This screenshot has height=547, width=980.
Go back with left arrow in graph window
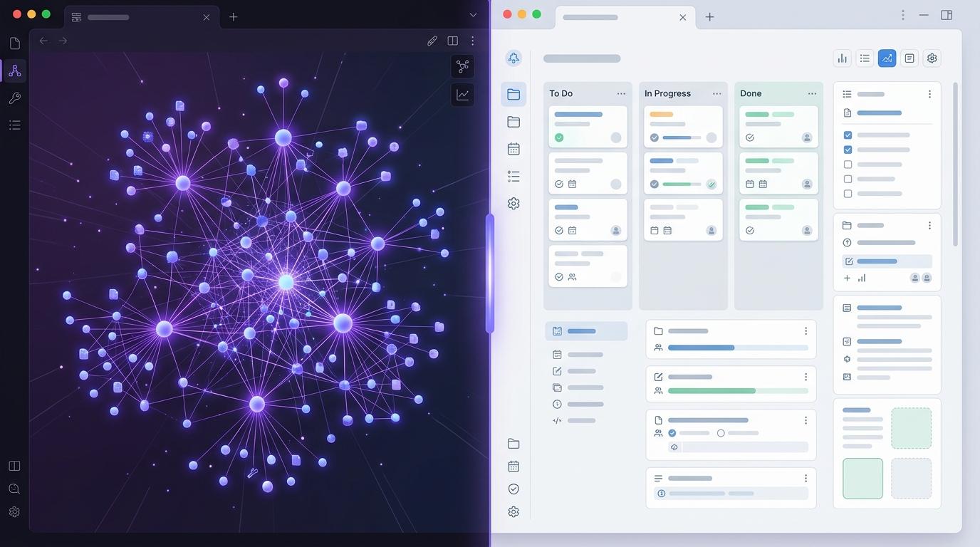(43, 41)
